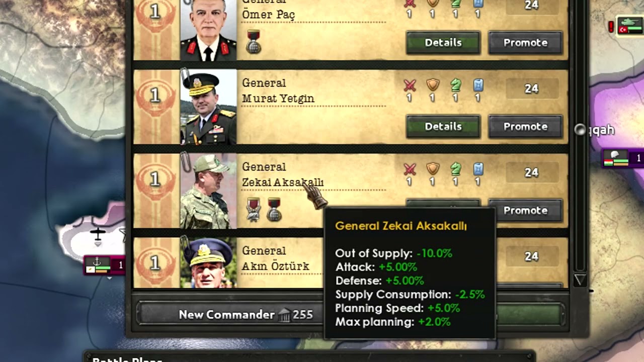Open Details for General Murat Yetgin
This screenshot has width=644, height=362.
click(443, 127)
